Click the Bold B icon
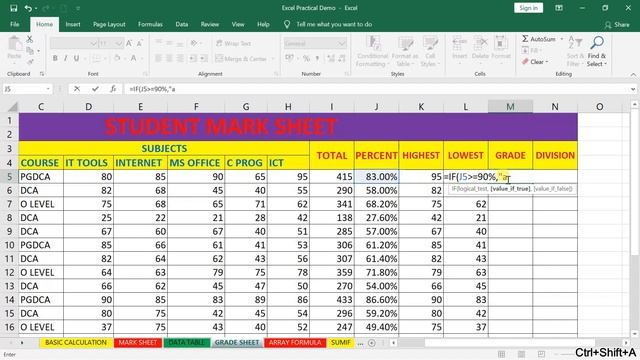 pyautogui.click(x=55, y=58)
